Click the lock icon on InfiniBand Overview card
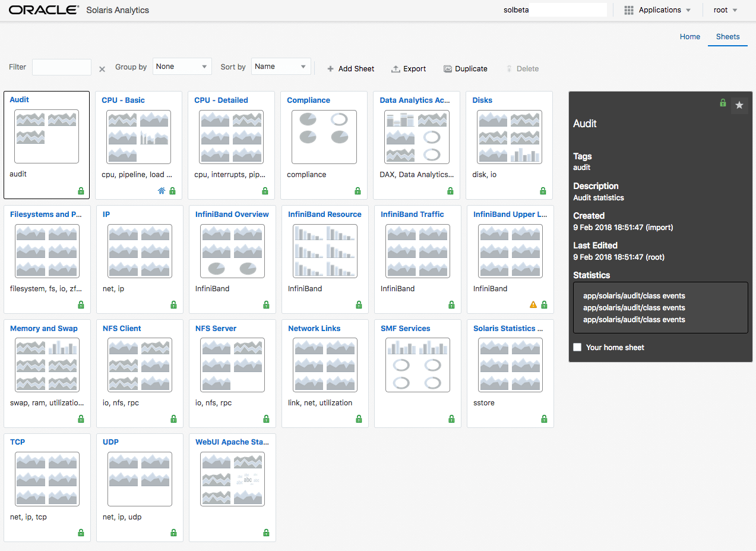This screenshot has height=551, width=756. 266,305
